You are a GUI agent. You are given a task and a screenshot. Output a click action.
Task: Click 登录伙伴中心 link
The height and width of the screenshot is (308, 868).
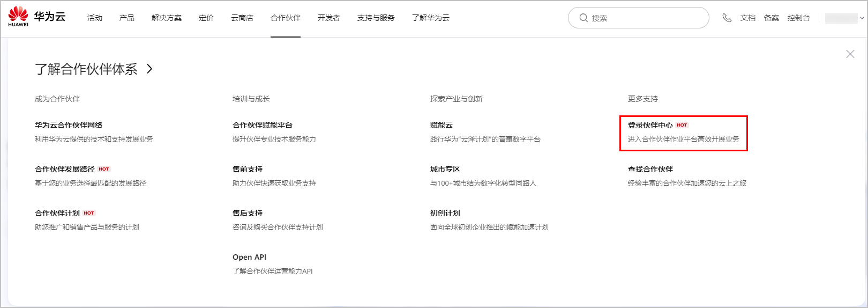click(x=650, y=125)
